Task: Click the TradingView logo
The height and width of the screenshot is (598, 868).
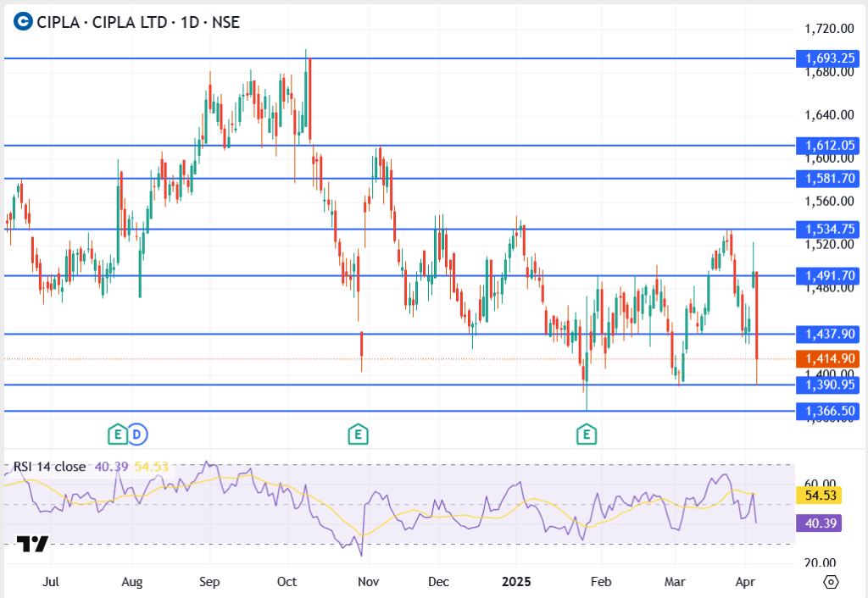Action: (x=33, y=544)
